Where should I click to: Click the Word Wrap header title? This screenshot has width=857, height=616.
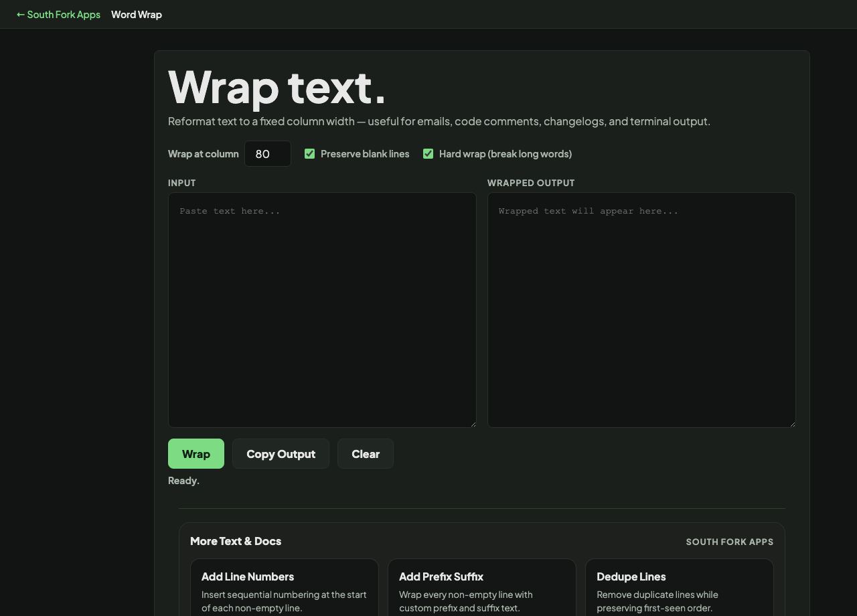pos(137,14)
